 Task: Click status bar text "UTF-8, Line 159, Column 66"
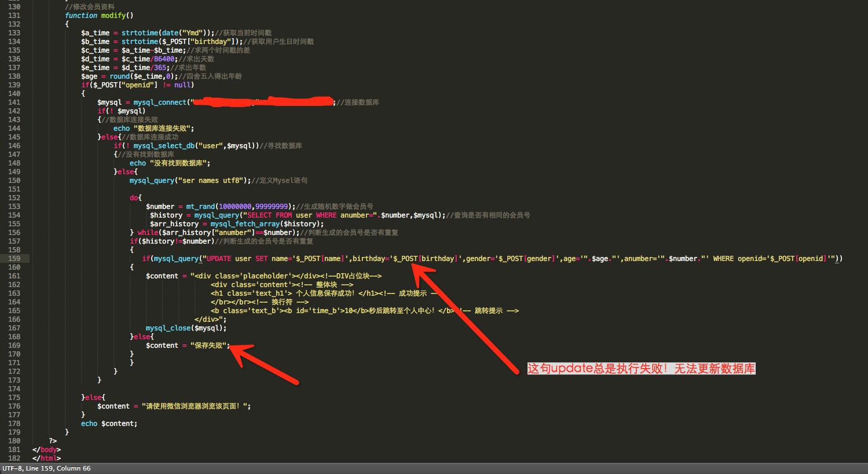pos(46,469)
